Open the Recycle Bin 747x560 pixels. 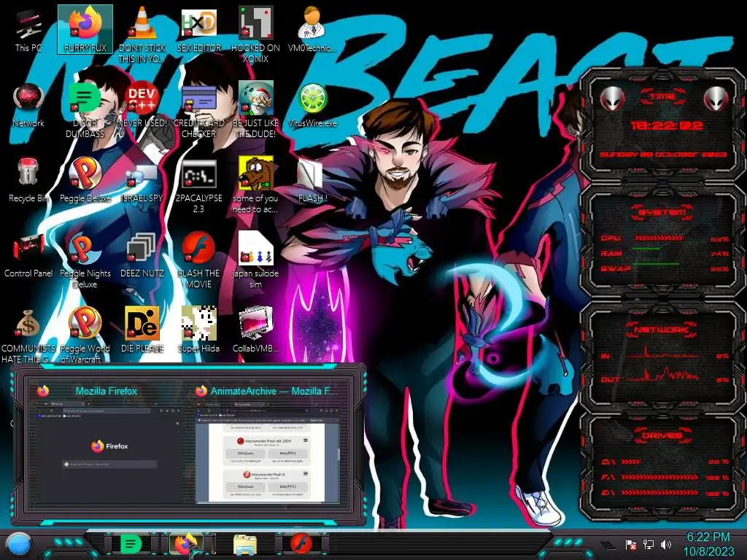point(28,180)
